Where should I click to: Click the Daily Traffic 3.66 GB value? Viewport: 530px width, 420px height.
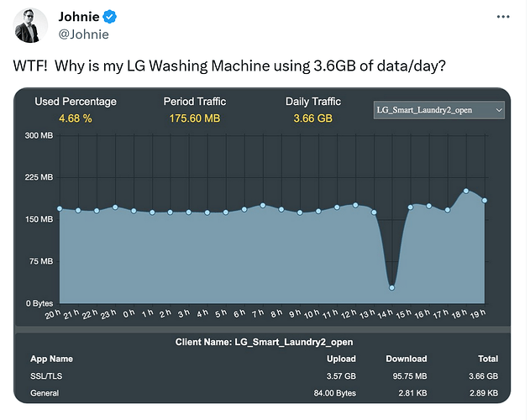(x=313, y=118)
